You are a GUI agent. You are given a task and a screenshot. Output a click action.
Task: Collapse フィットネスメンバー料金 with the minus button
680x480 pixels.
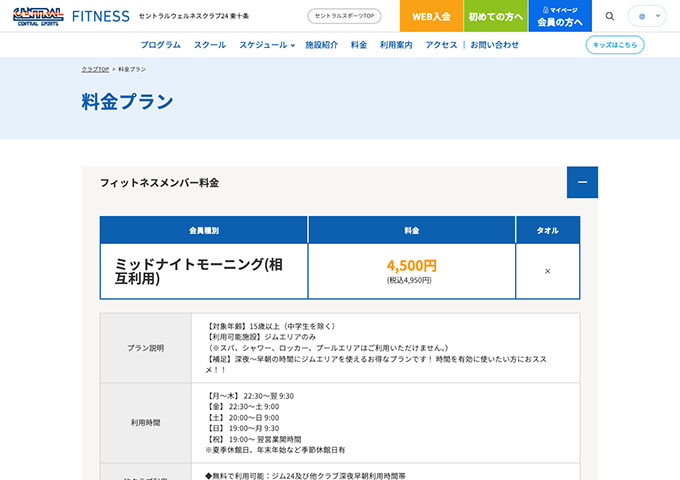pyautogui.click(x=582, y=182)
